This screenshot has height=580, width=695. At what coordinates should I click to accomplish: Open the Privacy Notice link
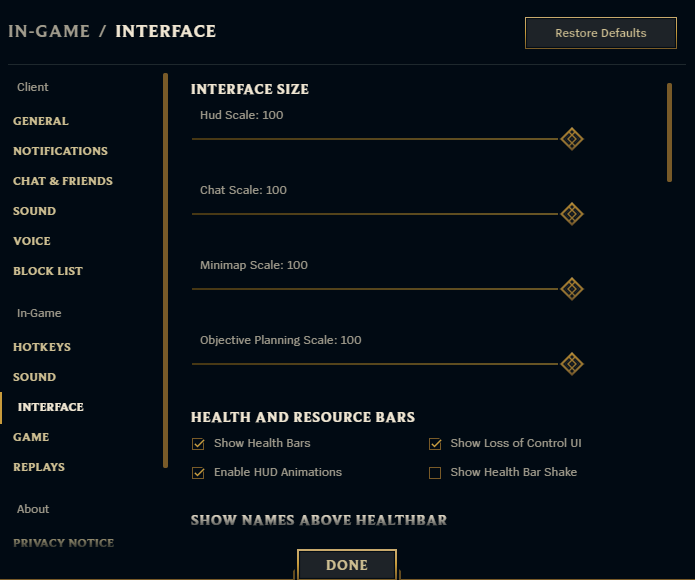pos(63,543)
